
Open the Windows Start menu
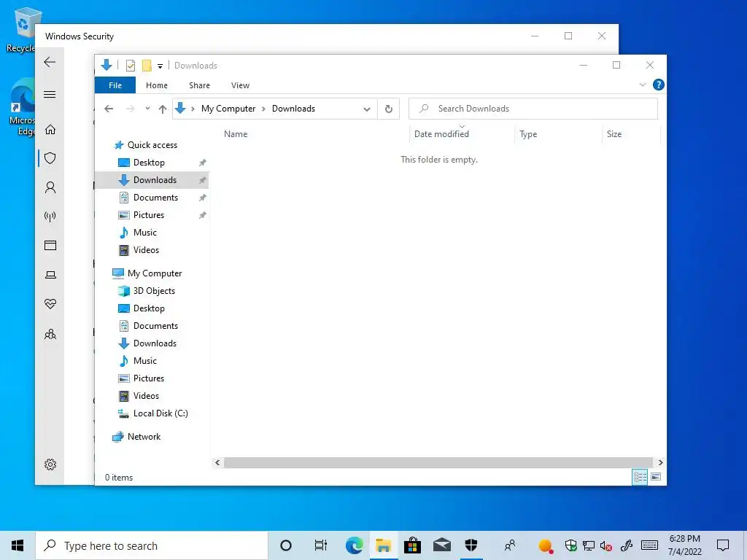18,545
